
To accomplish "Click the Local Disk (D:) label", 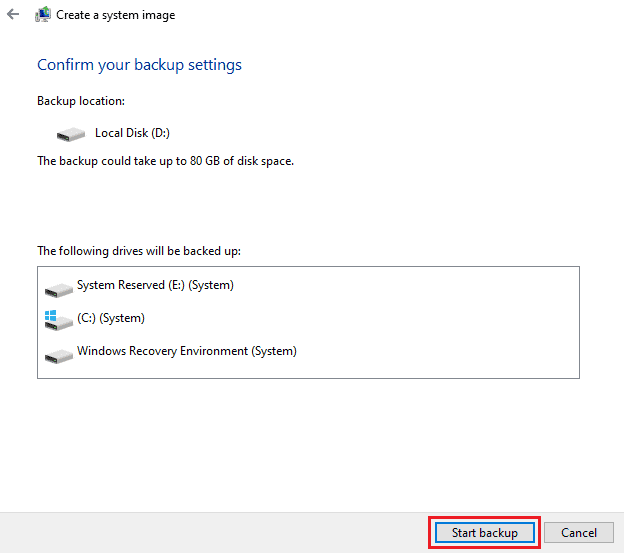I will pos(132,133).
